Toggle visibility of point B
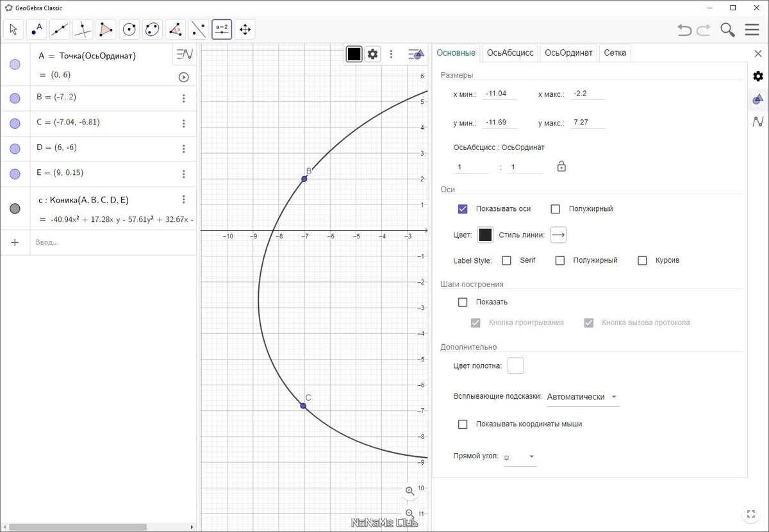Screen dimensions: 769x532 15,98
